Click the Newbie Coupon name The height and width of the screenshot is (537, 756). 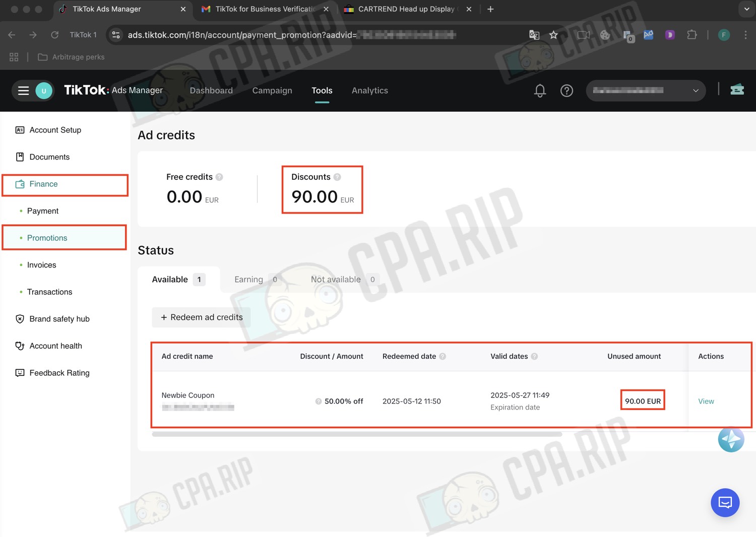(188, 395)
